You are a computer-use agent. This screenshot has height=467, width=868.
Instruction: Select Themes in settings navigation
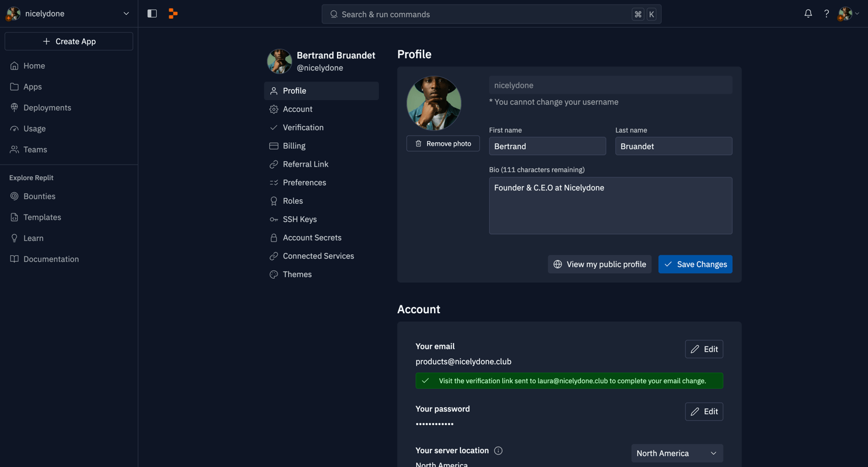[321, 274]
